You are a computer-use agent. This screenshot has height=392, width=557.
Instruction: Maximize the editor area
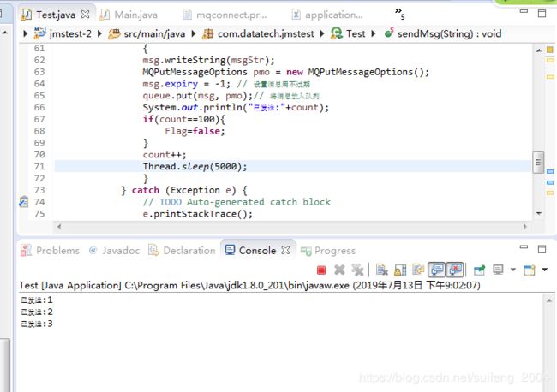(x=542, y=13)
